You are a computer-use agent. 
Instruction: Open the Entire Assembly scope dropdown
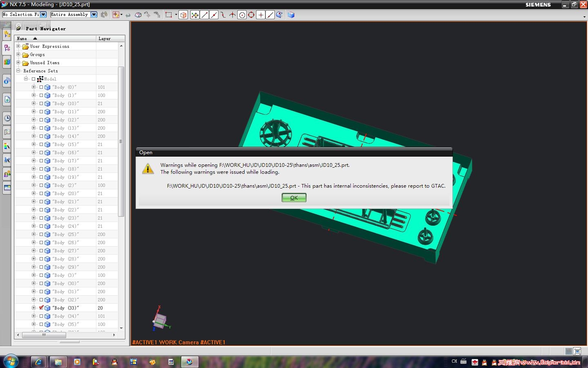coord(94,15)
